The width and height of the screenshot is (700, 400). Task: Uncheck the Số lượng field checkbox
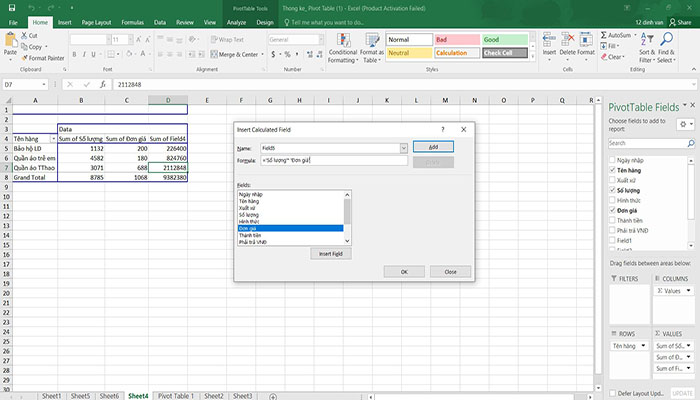coord(612,190)
